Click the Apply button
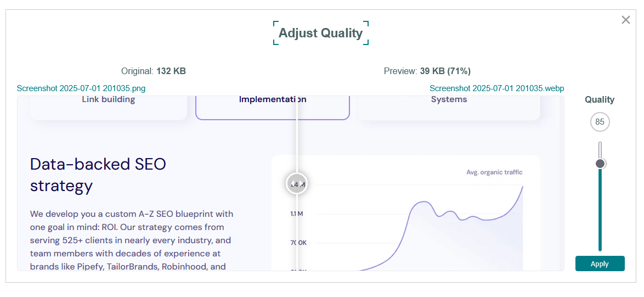 coord(600,264)
